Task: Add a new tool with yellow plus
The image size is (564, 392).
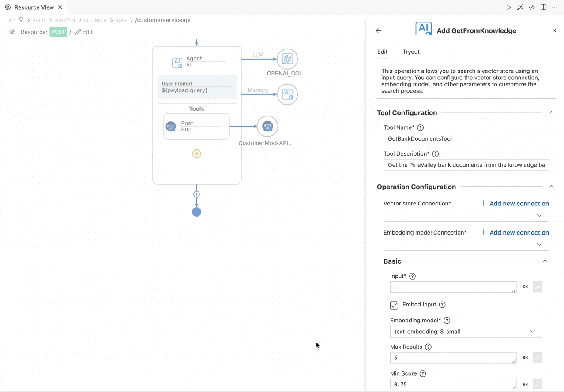Action: point(197,153)
